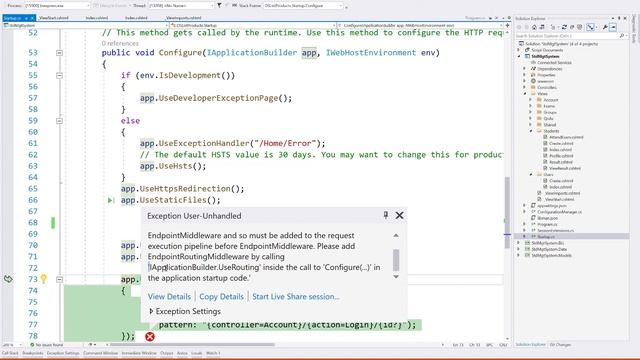The height and width of the screenshot is (360, 640).
Task: Click the lightbulb quick actions icon on line 73
Action: (44, 279)
